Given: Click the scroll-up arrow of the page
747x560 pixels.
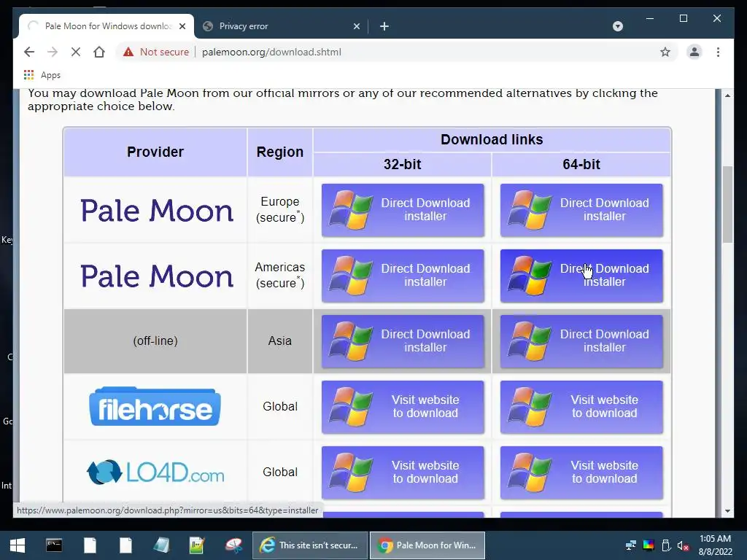Looking at the screenshot, I should click(x=727, y=96).
